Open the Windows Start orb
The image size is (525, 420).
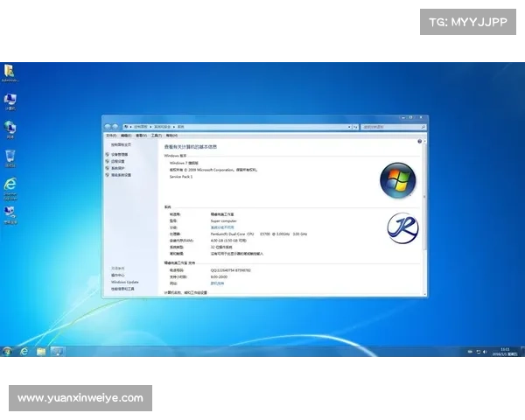(7, 351)
